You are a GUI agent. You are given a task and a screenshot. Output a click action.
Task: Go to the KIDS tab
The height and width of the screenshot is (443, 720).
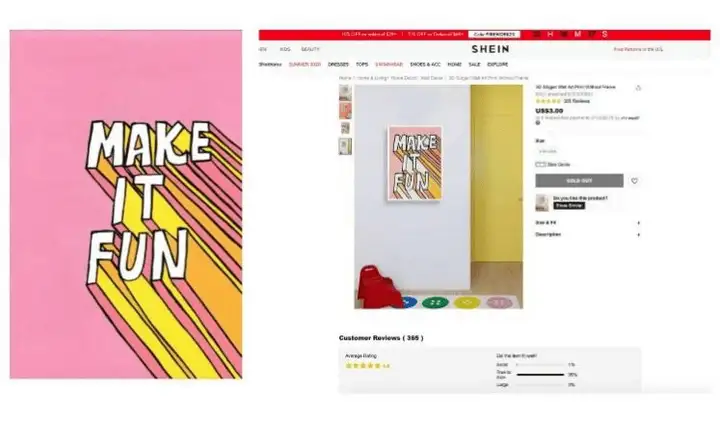click(285, 49)
